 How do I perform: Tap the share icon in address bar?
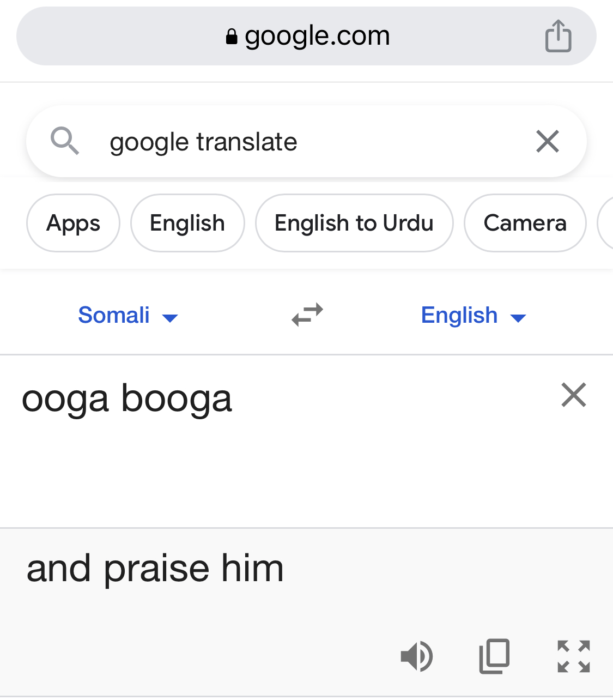pos(558,36)
